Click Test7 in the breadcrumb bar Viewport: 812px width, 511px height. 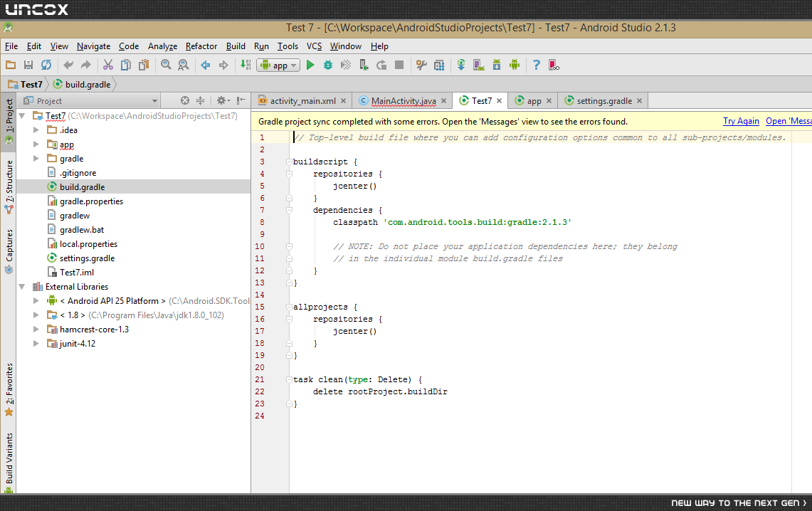click(x=26, y=85)
